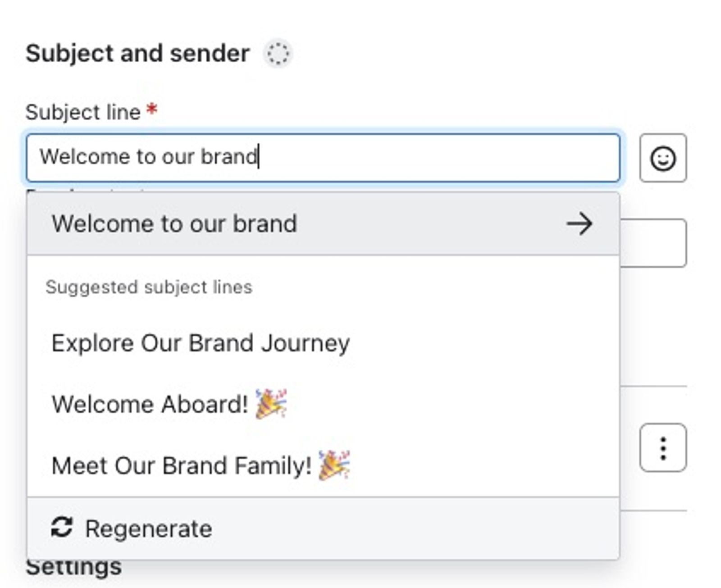This screenshot has width=721, height=588.
Task: Click the circular refresh icon beside Regenerate
Action: (x=62, y=527)
